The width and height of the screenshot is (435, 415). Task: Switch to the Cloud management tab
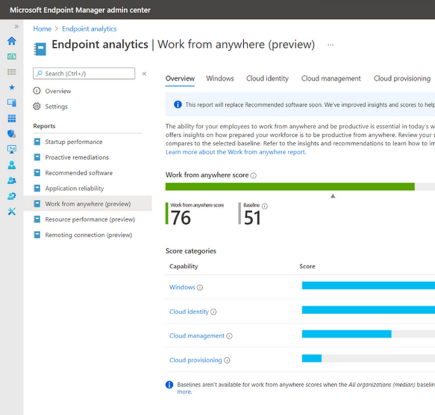[331, 79]
